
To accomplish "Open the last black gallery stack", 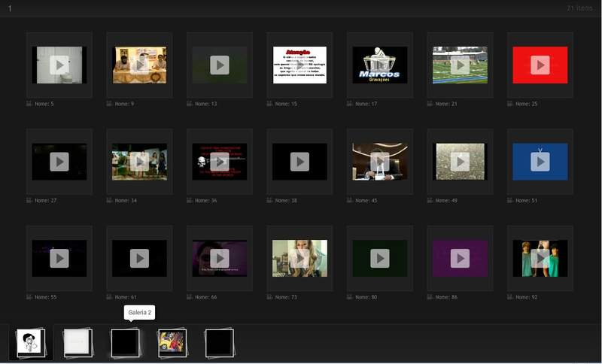I will (220, 343).
